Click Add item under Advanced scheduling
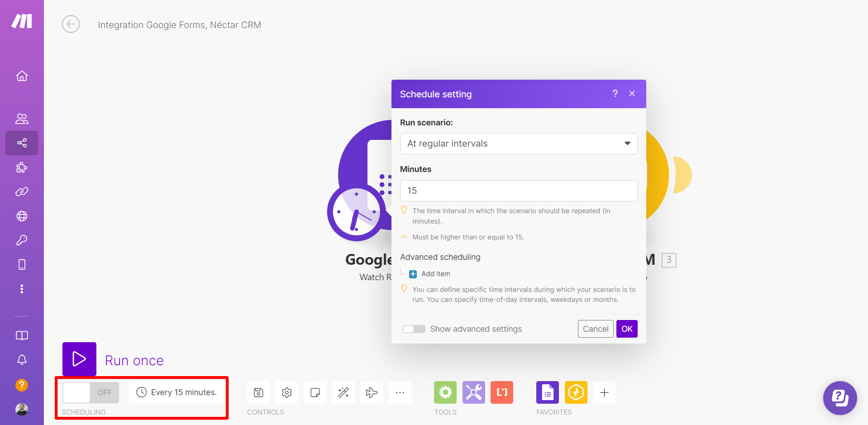Viewport: 868px width, 425px height. 429,274
